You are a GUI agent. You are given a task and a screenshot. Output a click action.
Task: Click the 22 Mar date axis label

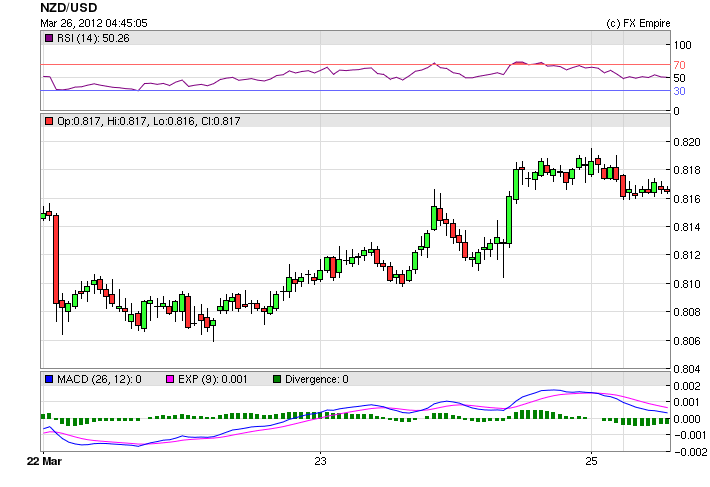(x=44, y=461)
